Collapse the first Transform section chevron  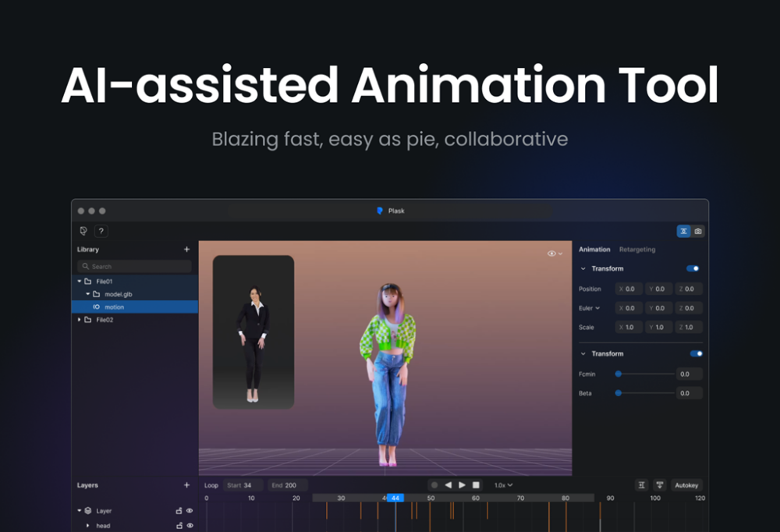tap(583, 269)
